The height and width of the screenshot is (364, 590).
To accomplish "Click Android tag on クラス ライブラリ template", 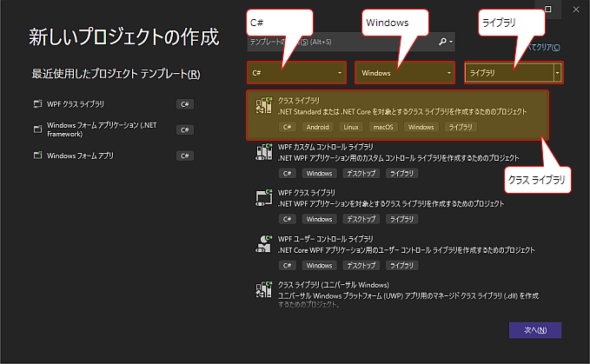I will 317,127.
